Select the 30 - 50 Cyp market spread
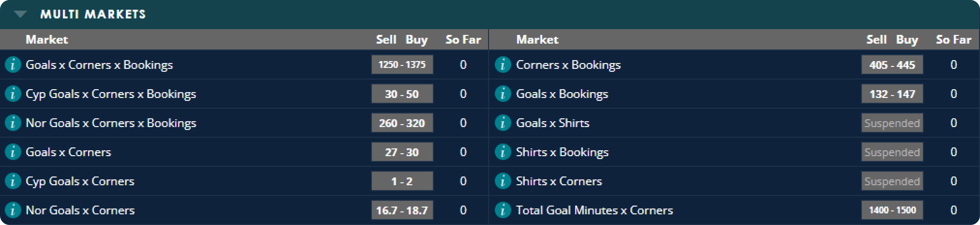 click(402, 94)
